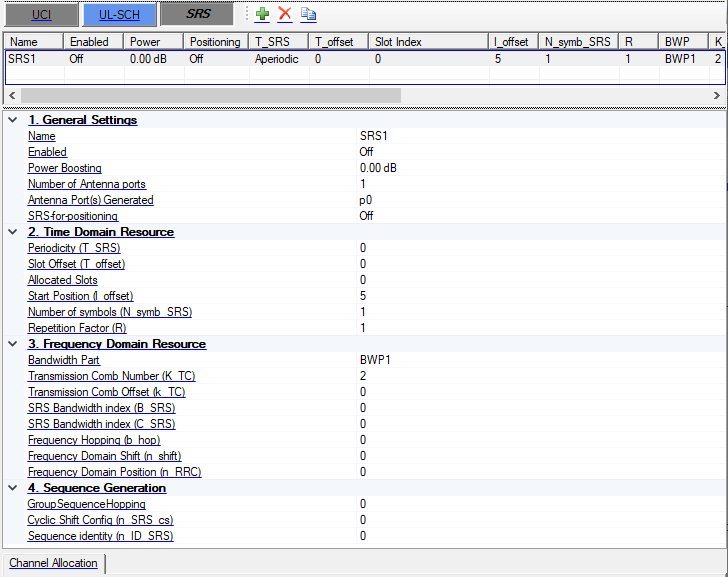The image size is (728, 577).
Task: Toggle the Enabled value in General Settings
Action: point(367,152)
